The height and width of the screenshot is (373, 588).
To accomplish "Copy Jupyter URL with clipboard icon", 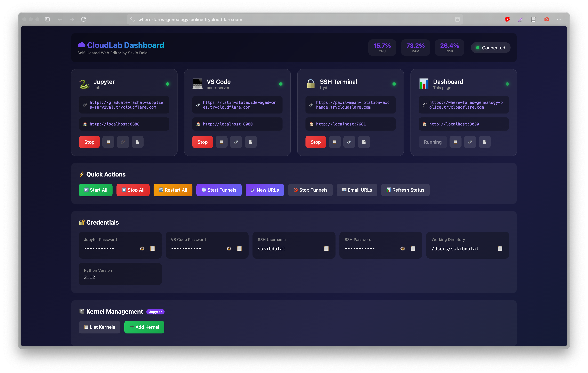I will 108,142.
